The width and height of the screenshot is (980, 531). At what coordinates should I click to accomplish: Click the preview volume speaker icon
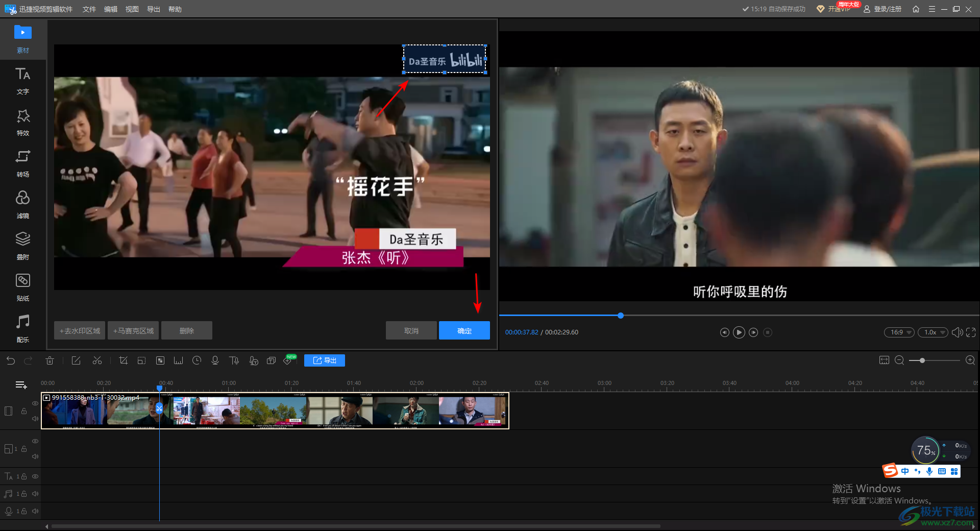pos(958,332)
